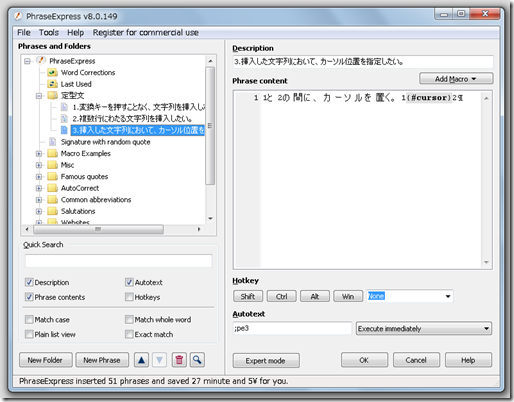Uncheck the Description search checkbox
Image resolution: width=514 pixels, height=402 pixels.
pyautogui.click(x=29, y=282)
